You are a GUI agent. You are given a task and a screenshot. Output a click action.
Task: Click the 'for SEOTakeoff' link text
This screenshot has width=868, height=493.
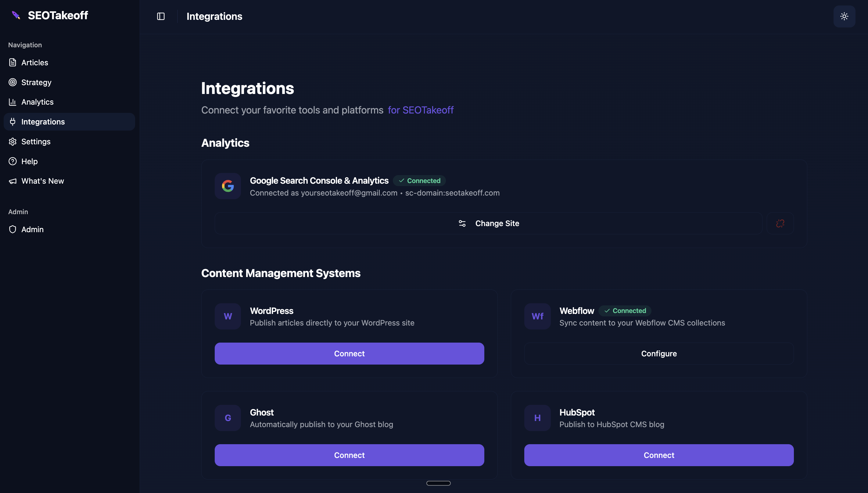pyautogui.click(x=420, y=110)
